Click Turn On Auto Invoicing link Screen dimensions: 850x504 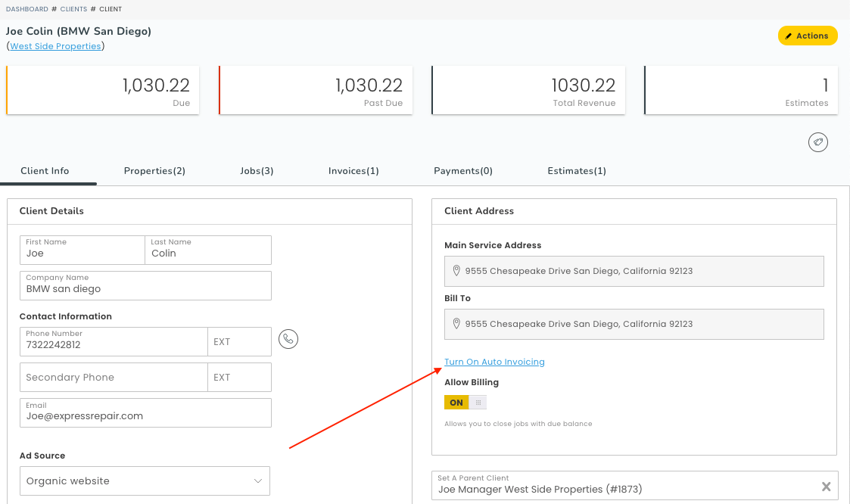pyautogui.click(x=494, y=362)
